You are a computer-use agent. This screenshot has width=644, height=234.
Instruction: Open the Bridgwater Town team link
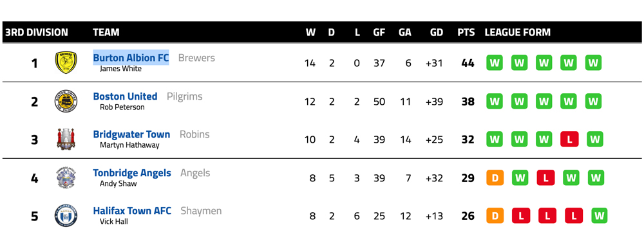point(131,134)
